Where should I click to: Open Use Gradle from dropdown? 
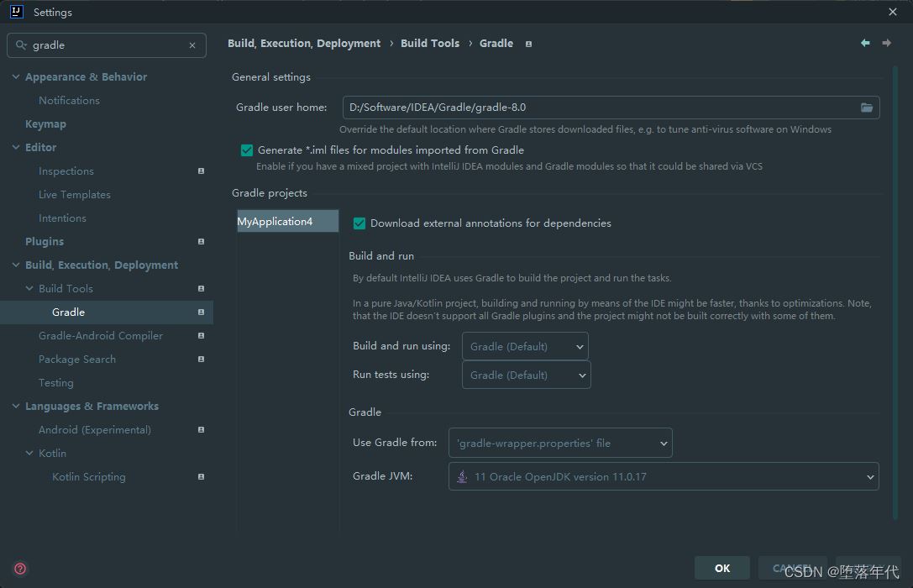pos(560,443)
